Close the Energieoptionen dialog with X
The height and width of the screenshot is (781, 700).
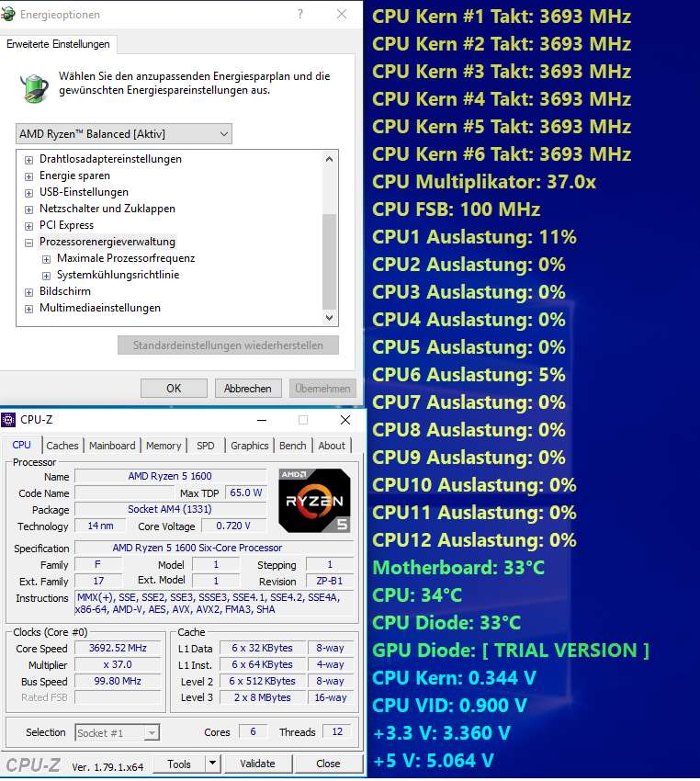342,14
